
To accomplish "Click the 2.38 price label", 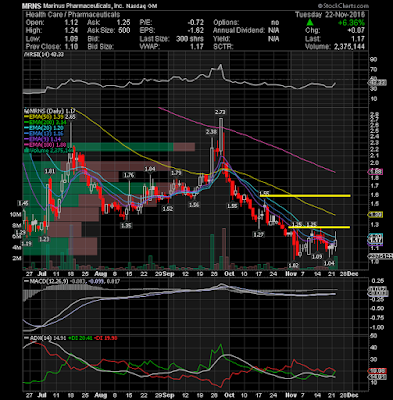I will click(x=211, y=132).
